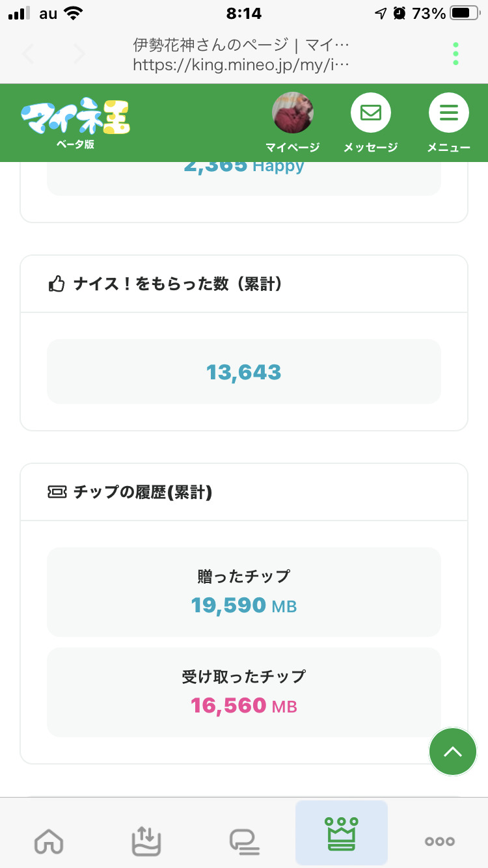Tap the URL address bar text
This screenshot has width=488, height=868.
click(x=241, y=64)
